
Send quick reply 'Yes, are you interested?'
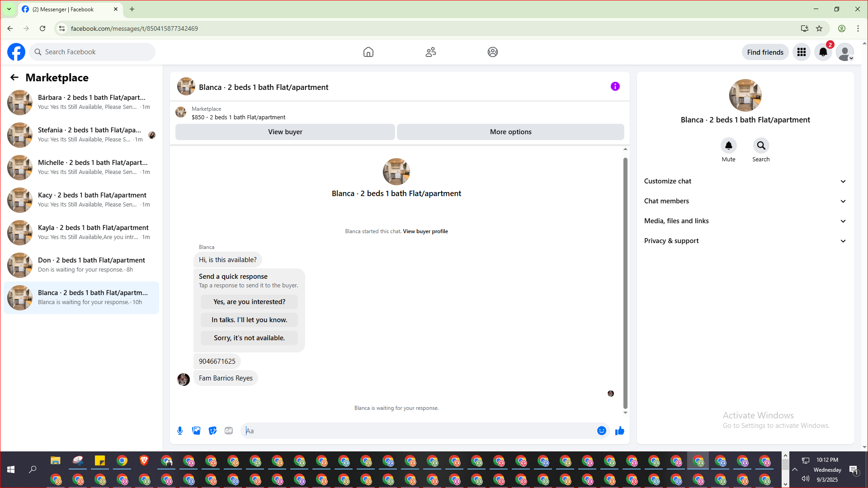coord(249,302)
